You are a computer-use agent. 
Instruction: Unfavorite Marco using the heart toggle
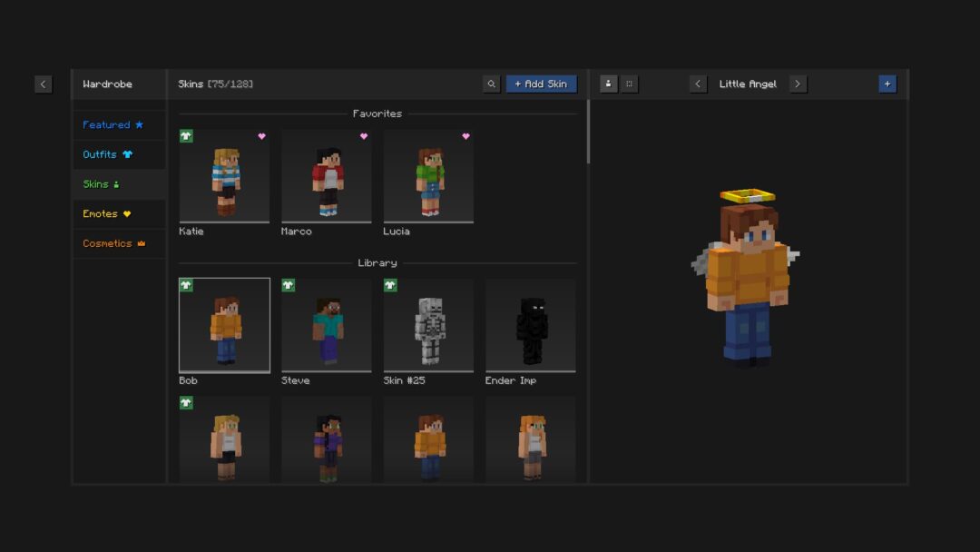click(364, 135)
